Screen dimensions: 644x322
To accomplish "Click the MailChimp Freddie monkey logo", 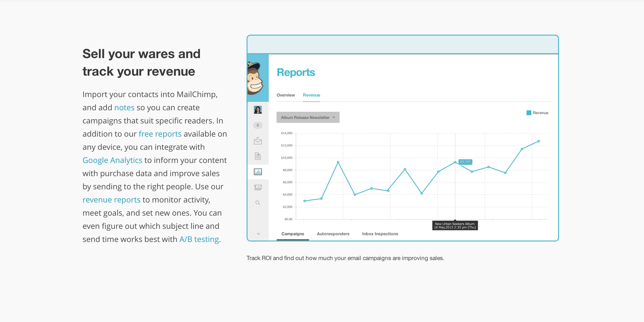I will pyautogui.click(x=256, y=79).
